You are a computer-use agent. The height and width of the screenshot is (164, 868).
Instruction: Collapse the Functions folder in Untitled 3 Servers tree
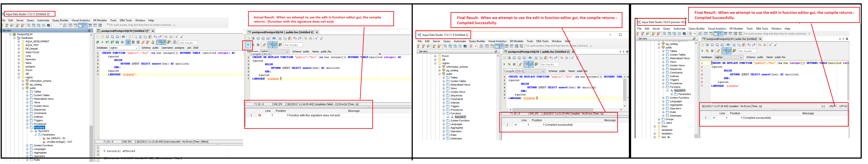click(x=27, y=128)
